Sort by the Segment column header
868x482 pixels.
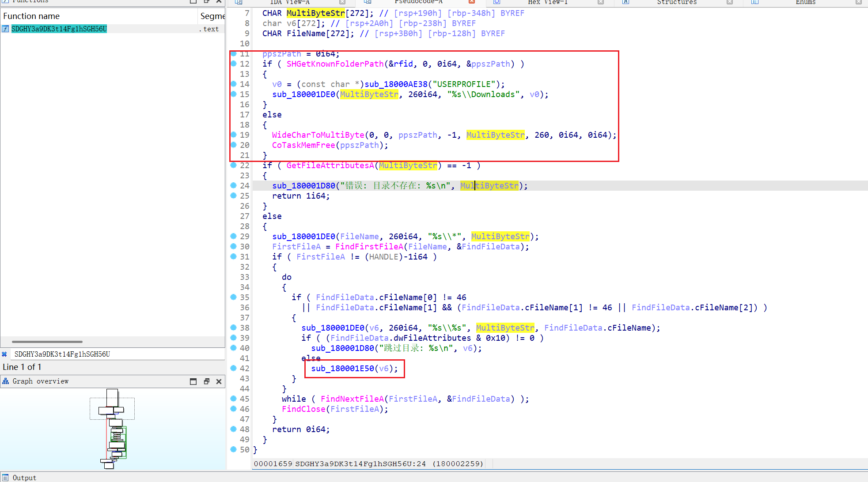tap(212, 16)
